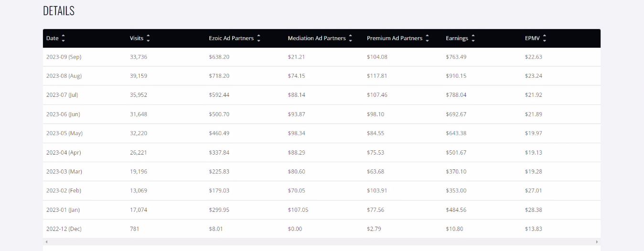Click the horizontal scrollbar track
Screen dimensions: 644x251
(x=322, y=242)
